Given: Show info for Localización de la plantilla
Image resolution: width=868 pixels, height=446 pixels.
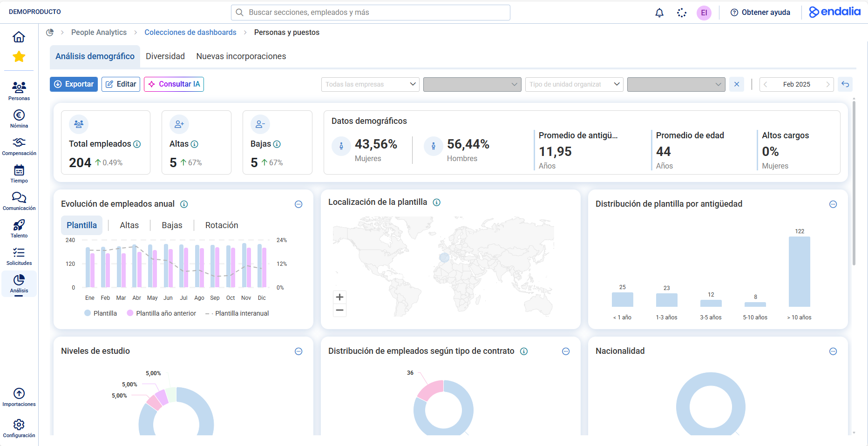Looking at the screenshot, I should click(x=437, y=202).
